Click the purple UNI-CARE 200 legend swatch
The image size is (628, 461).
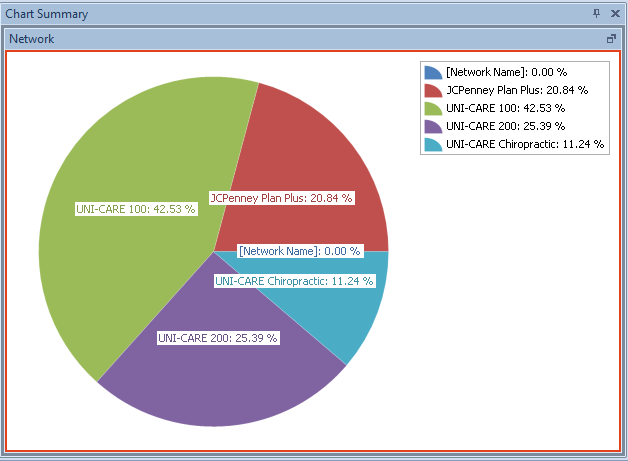point(433,127)
